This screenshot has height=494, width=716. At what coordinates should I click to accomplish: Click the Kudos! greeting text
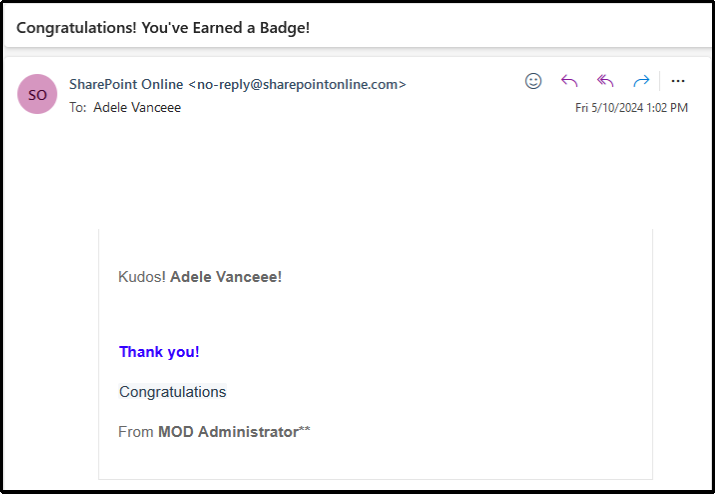point(142,277)
